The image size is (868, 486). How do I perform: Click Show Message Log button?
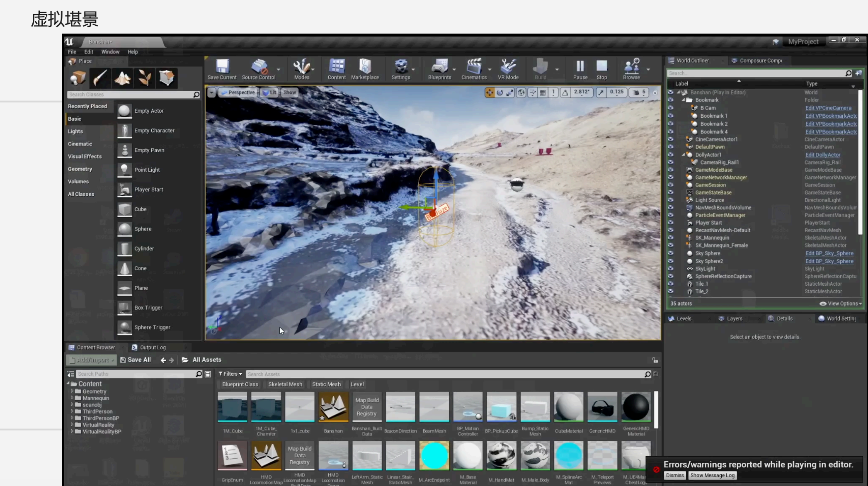coord(712,476)
